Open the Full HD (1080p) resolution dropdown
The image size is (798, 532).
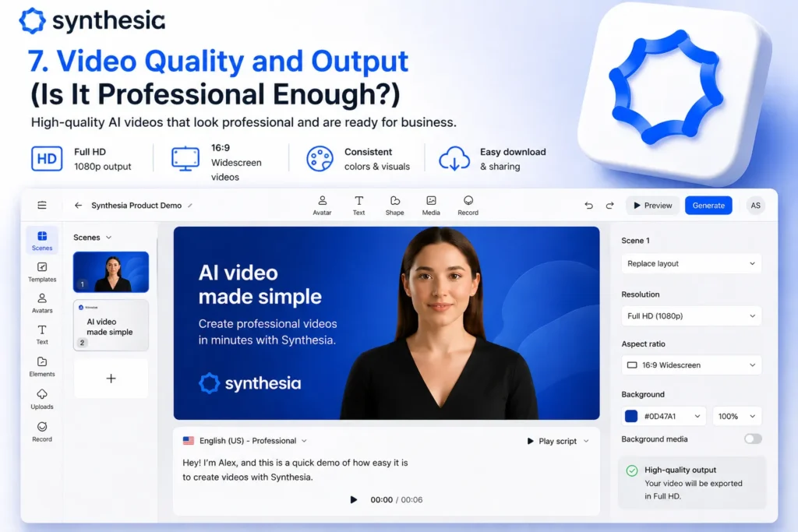691,315
